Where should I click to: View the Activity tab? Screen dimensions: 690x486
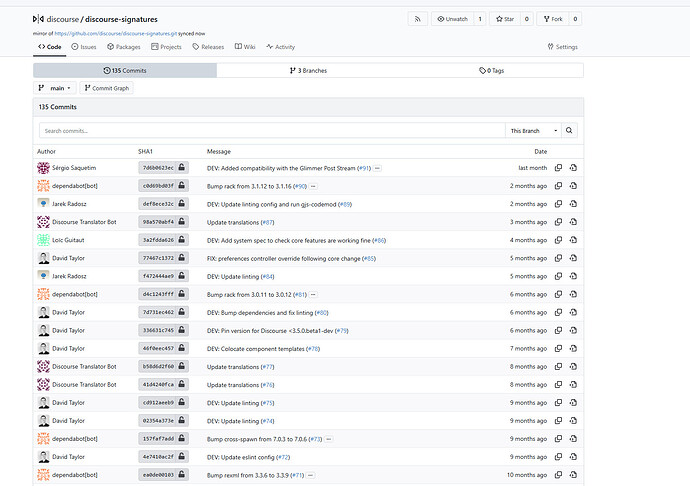pyautogui.click(x=280, y=47)
